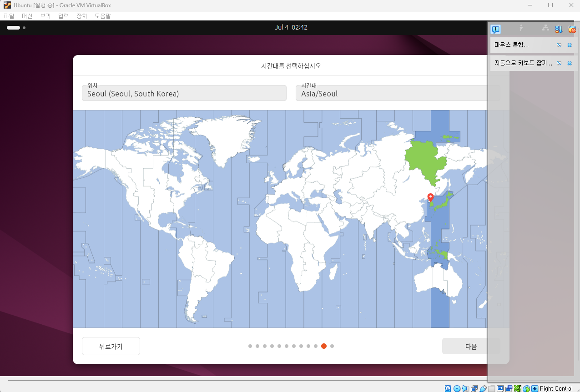The image size is (580, 392).
Task: Dismiss the 마우스 통합 notification
Action: tap(570, 45)
